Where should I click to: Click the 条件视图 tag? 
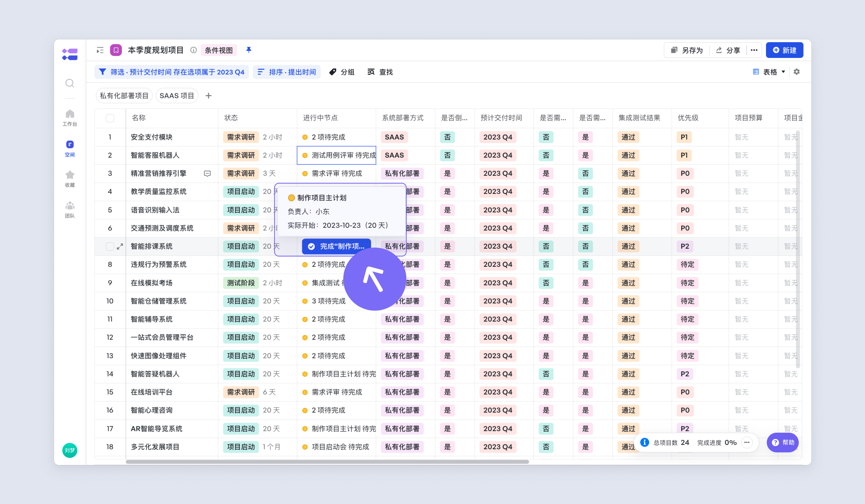point(219,50)
